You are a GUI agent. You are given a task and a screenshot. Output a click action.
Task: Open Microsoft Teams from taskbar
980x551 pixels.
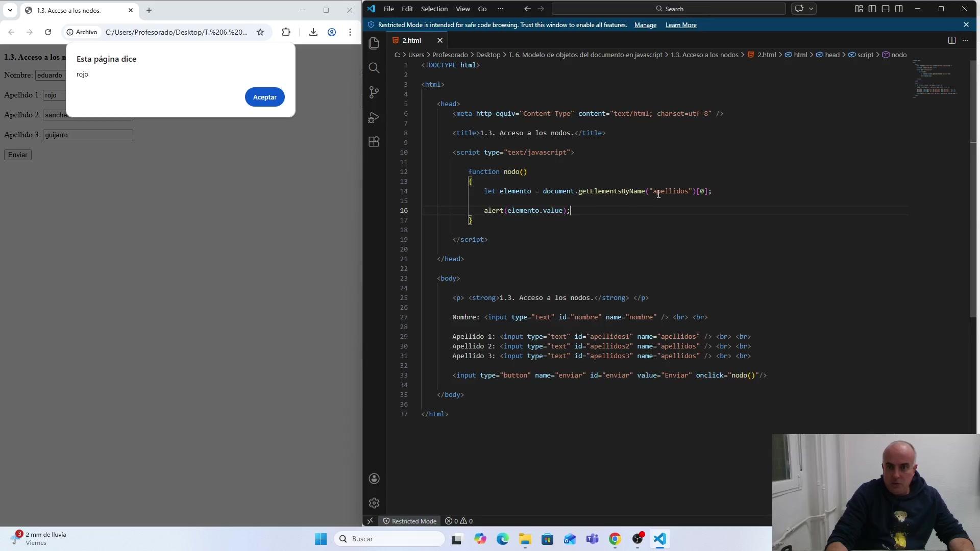point(592,539)
